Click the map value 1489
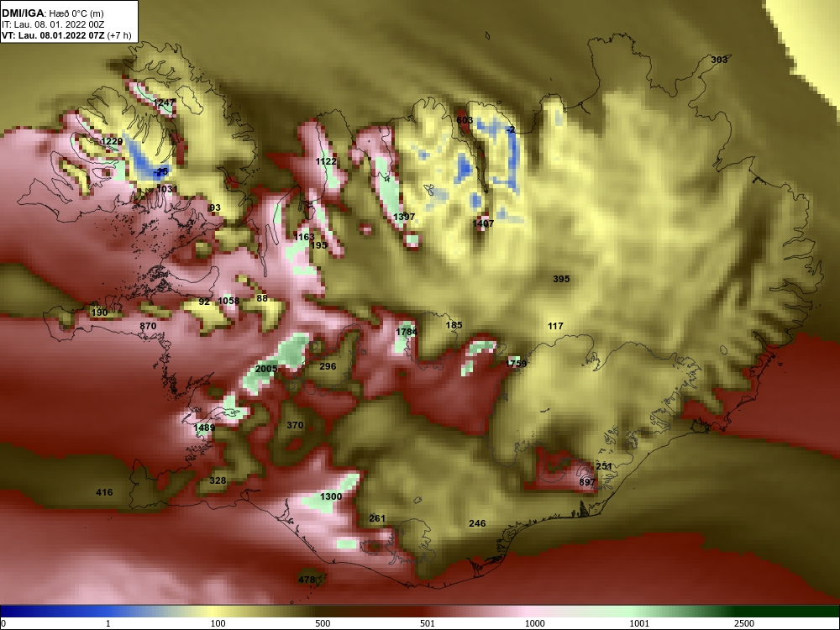Viewport: 840px width, 630px height. [x=205, y=428]
